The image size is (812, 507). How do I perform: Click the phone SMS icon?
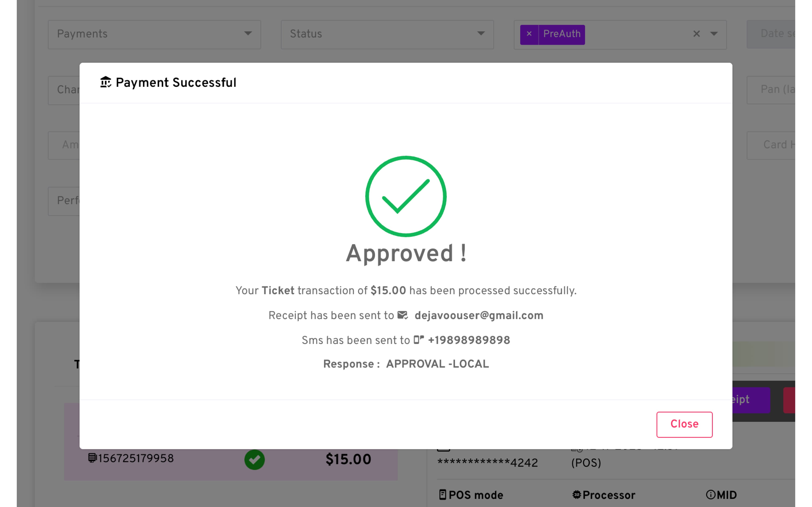click(418, 340)
